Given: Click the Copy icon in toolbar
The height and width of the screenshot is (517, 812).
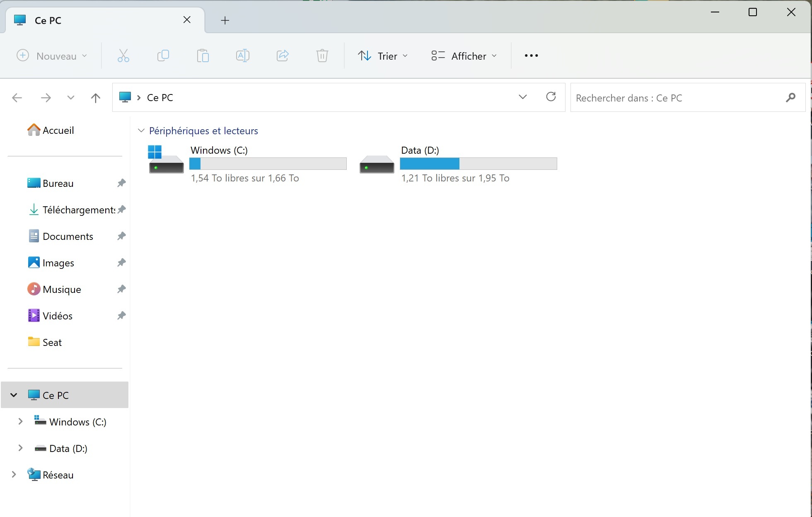Looking at the screenshot, I should tap(163, 56).
